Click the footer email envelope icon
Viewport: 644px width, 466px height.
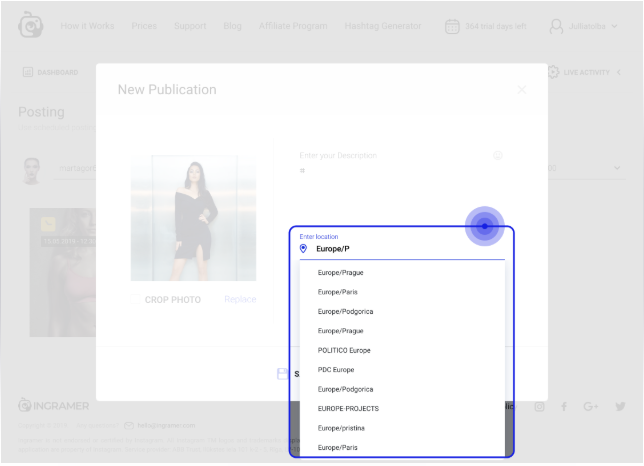coord(129,425)
